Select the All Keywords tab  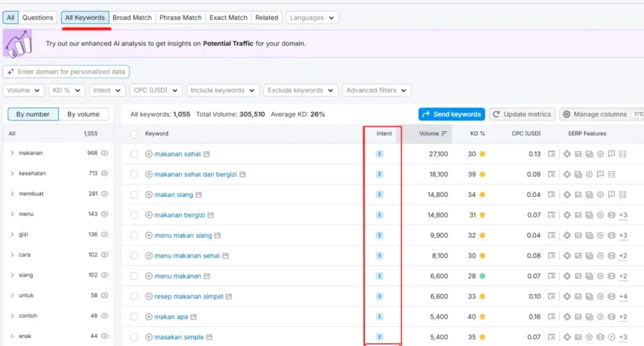point(85,18)
